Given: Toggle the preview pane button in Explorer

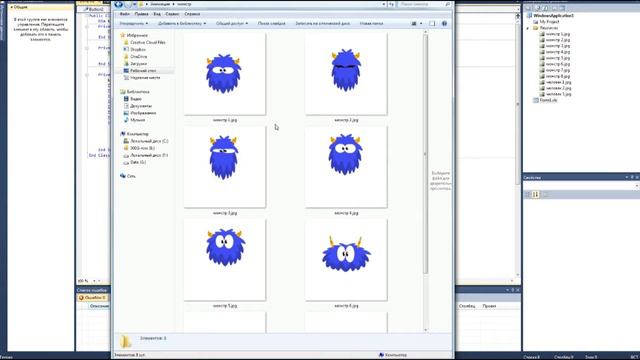Looking at the screenshot, I should pyautogui.click(x=432, y=24).
